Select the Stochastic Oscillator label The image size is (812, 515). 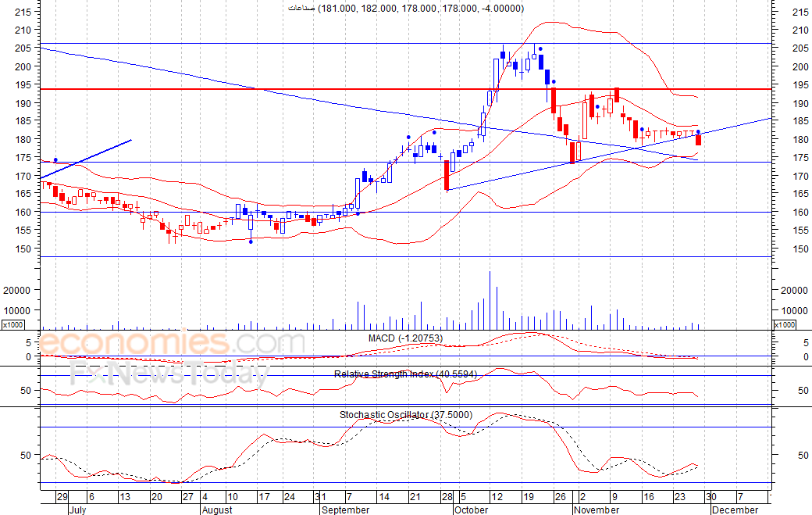(405, 415)
